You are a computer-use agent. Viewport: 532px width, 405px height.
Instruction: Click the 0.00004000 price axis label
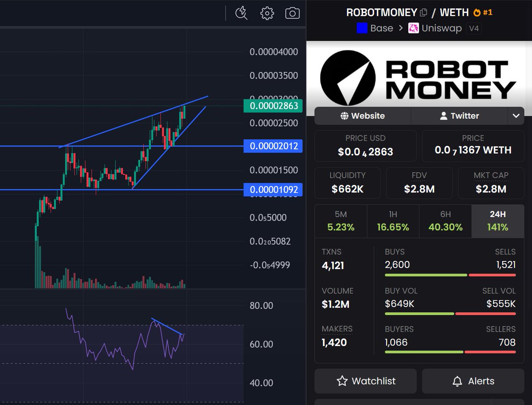[x=274, y=52]
